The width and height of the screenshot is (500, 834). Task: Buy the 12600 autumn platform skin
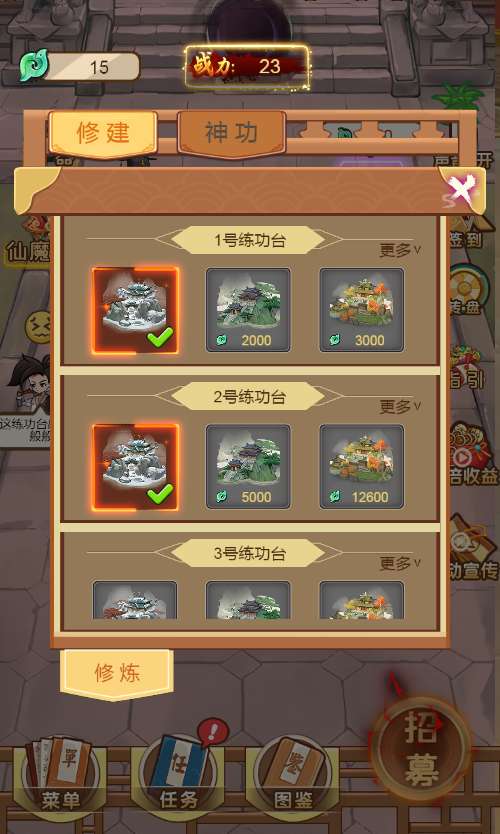point(362,466)
